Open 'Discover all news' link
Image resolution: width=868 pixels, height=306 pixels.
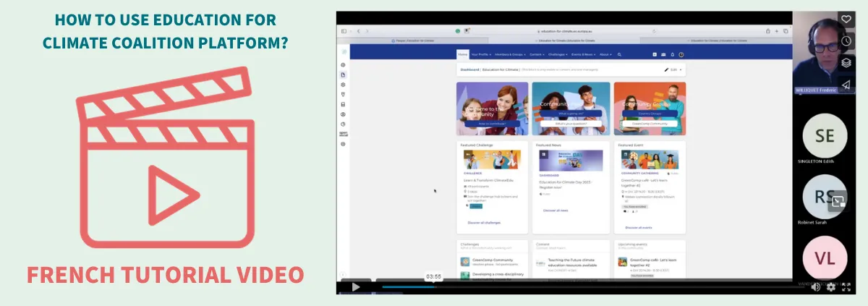click(x=556, y=211)
